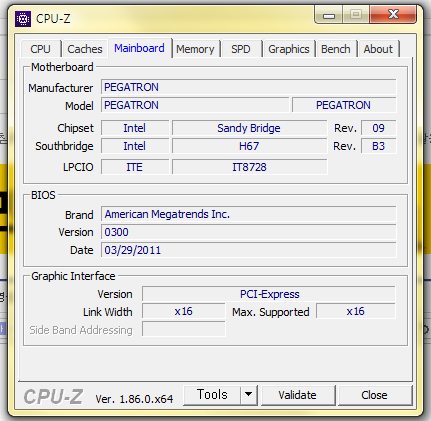Screen dimensions: 431x421
Task: Close the window with the red X
Action: click(393, 15)
